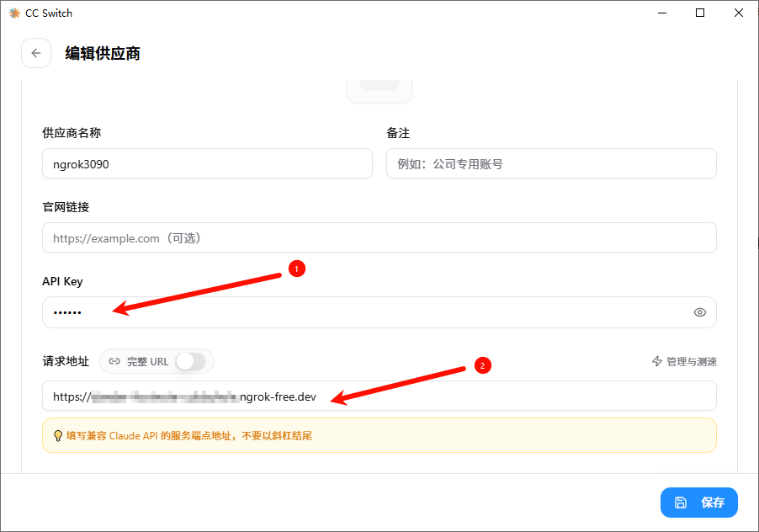Click the CC Switch app logo icon
Image resolution: width=759 pixels, height=532 pixels.
[x=14, y=13]
